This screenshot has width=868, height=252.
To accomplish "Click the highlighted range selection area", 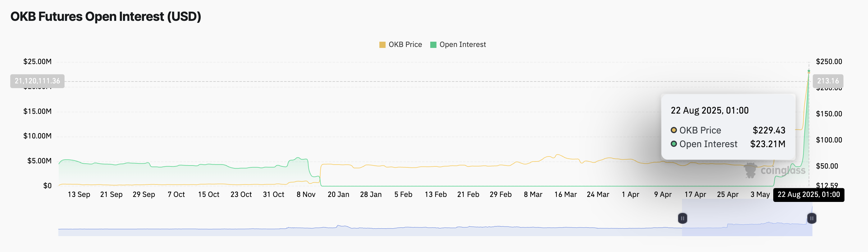I will (747, 217).
